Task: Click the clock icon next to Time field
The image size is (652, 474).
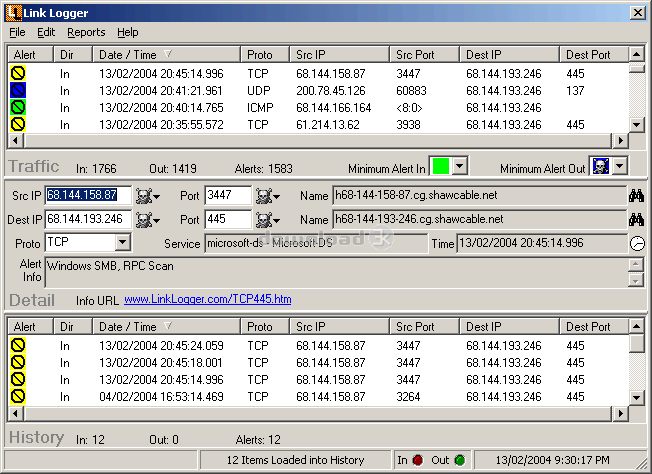Action: (x=637, y=244)
